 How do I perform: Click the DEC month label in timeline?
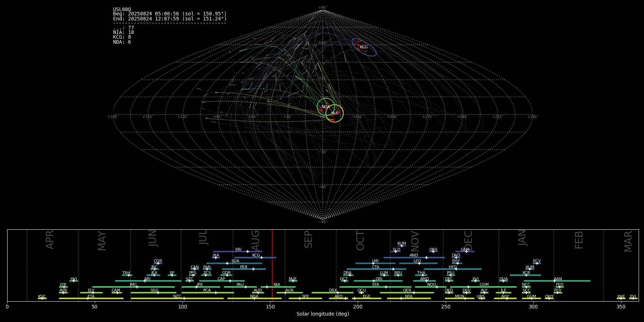[x=468, y=241]
